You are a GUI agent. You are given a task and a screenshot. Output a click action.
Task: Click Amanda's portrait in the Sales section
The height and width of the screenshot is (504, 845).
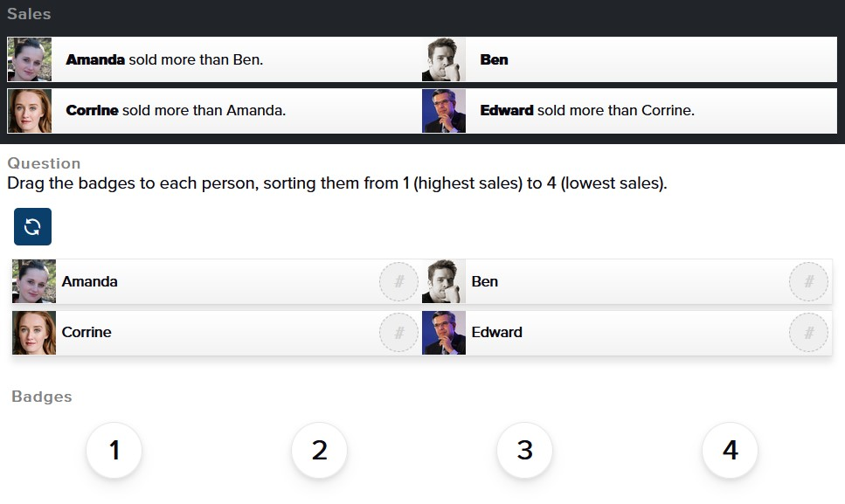point(29,59)
